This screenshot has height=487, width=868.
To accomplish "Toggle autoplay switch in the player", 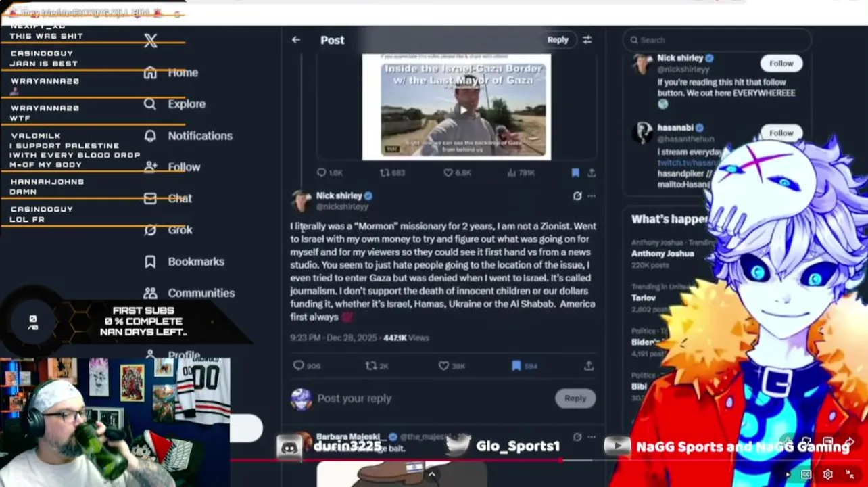I will (x=786, y=475).
